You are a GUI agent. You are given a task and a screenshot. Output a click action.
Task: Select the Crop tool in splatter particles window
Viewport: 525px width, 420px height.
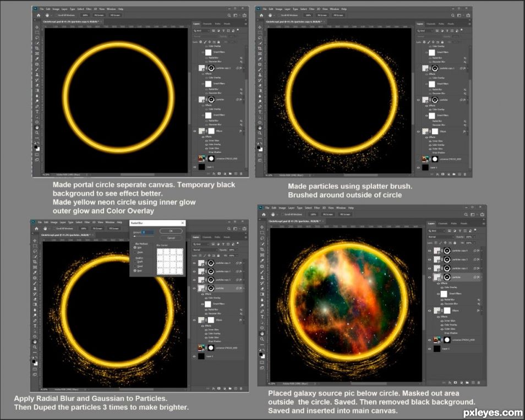click(x=260, y=48)
